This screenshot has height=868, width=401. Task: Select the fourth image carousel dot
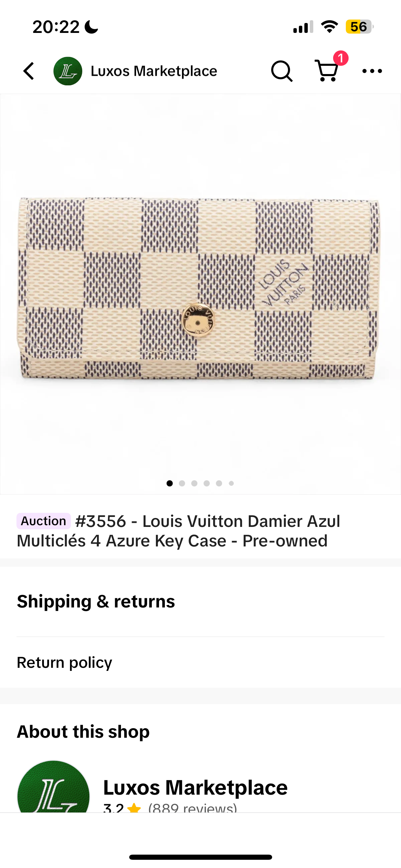click(x=207, y=483)
